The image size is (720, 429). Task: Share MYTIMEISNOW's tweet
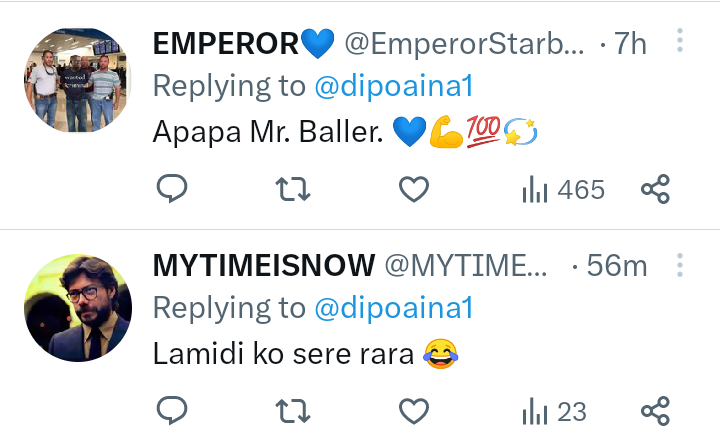[656, 411]
